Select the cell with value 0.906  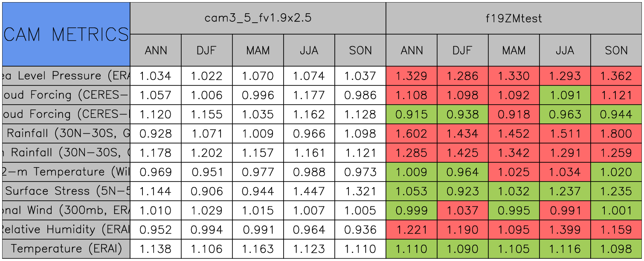tap(206, 191)
